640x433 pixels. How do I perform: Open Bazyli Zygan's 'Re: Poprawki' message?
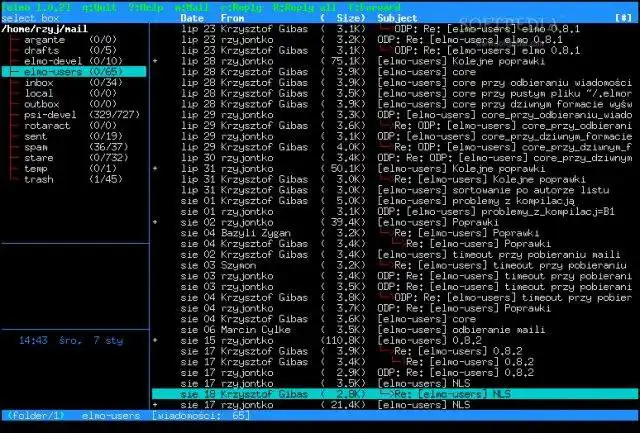pyautogui.click(x=395, y=233)
